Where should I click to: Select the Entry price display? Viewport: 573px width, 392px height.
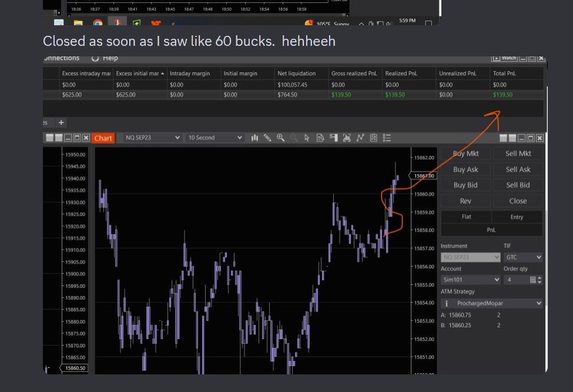(517, 217)
